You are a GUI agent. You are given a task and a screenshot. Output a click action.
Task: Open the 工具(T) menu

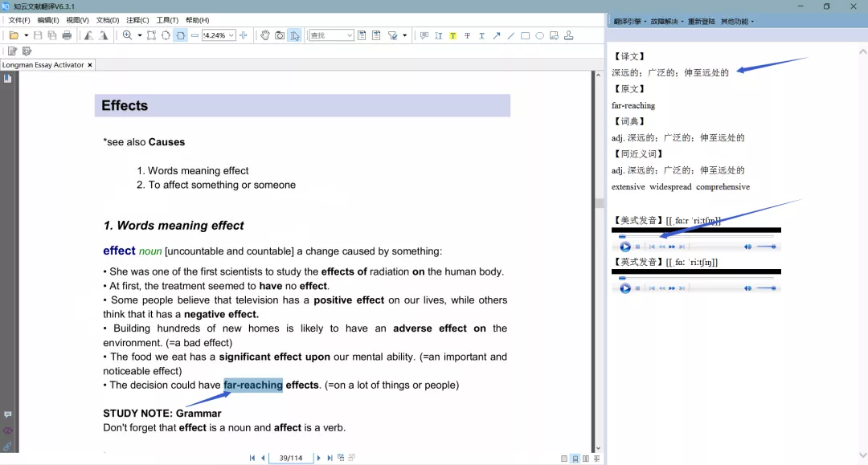point(167,20)
